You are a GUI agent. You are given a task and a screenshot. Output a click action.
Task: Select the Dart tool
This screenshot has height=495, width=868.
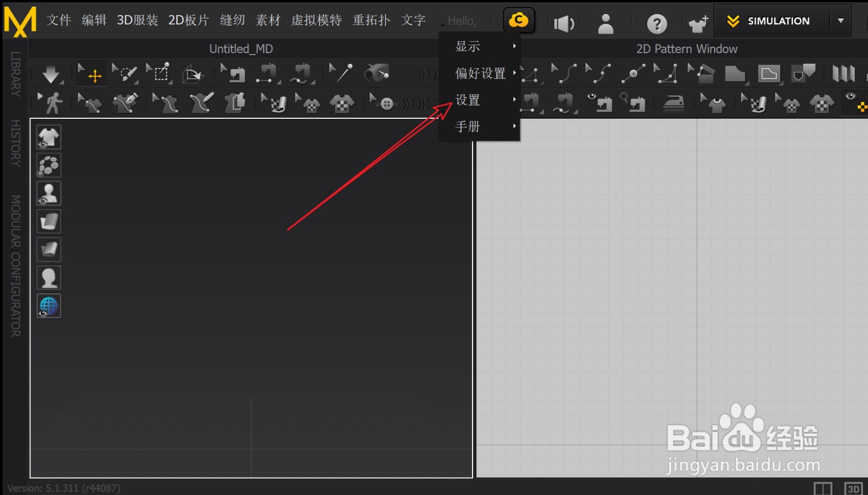(803, 74)
